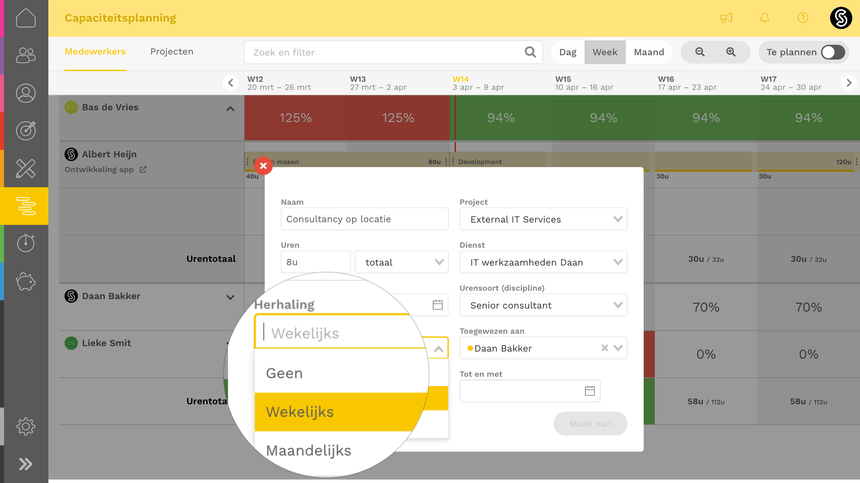This screenshot has width=860, height=483.
Task: Click the Herhaling Wekelijks search input
Action: [340, 333]
